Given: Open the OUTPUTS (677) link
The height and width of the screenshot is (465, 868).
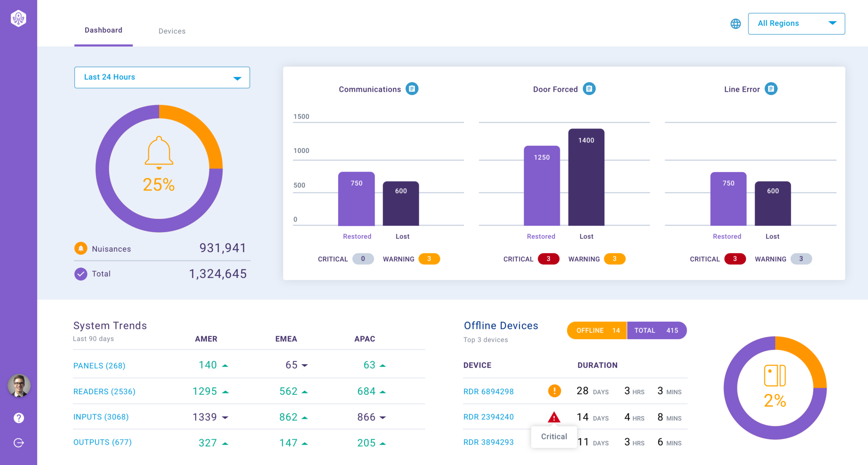Looking at the screenshot, I should coord(103,442).
